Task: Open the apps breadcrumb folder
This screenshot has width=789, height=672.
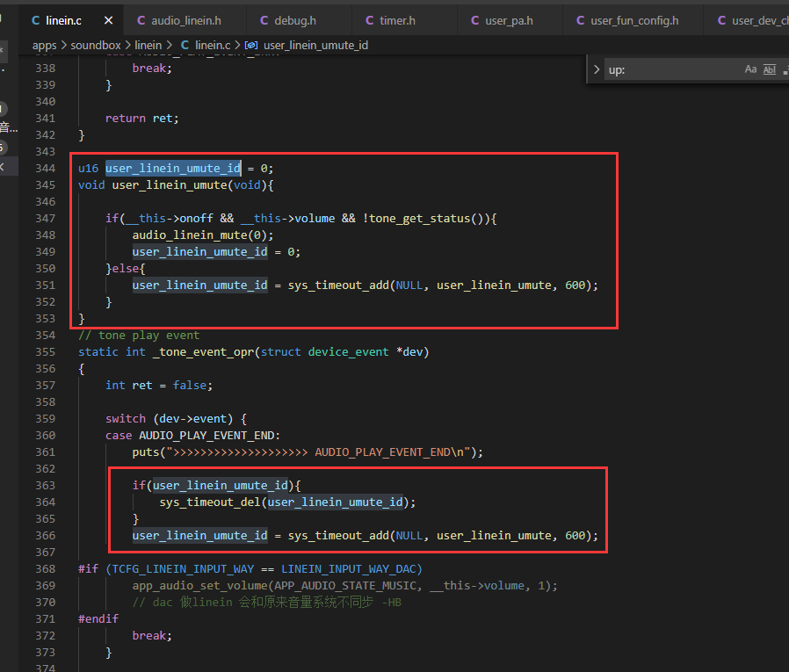Action: (44, 46)
